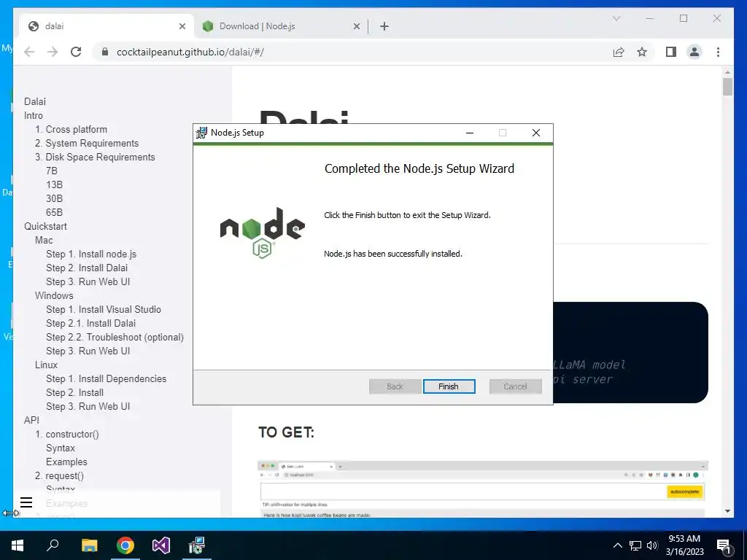Image resolution: width=747 pixels, height=560 pixels.
Task: Open Step 1. Install Visual Studio
Action: pos(104,309)
